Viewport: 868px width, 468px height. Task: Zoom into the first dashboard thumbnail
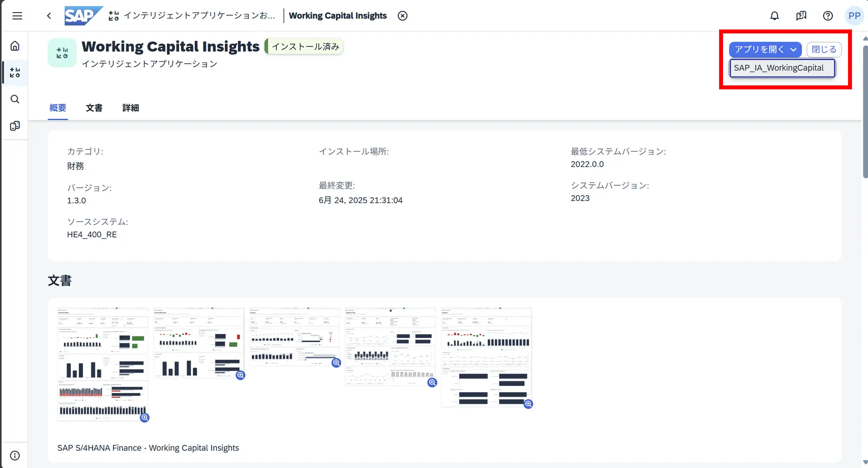(145, 417)
